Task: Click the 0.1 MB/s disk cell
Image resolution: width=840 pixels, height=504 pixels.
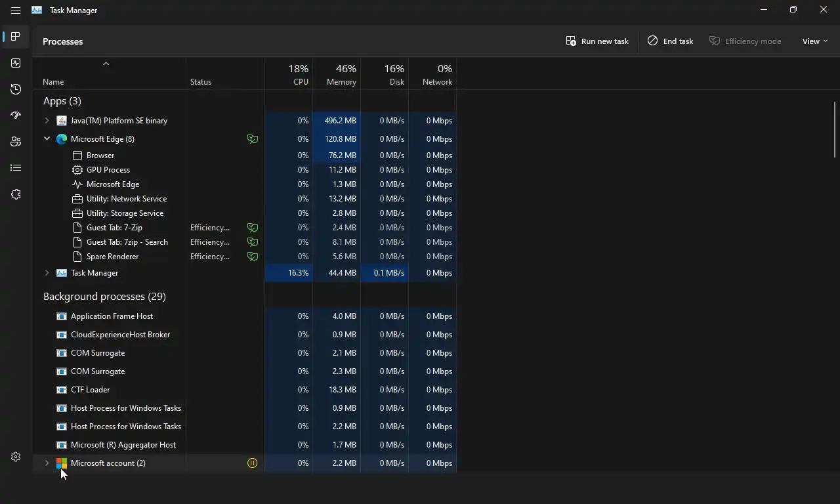Action: click(385, 273)
